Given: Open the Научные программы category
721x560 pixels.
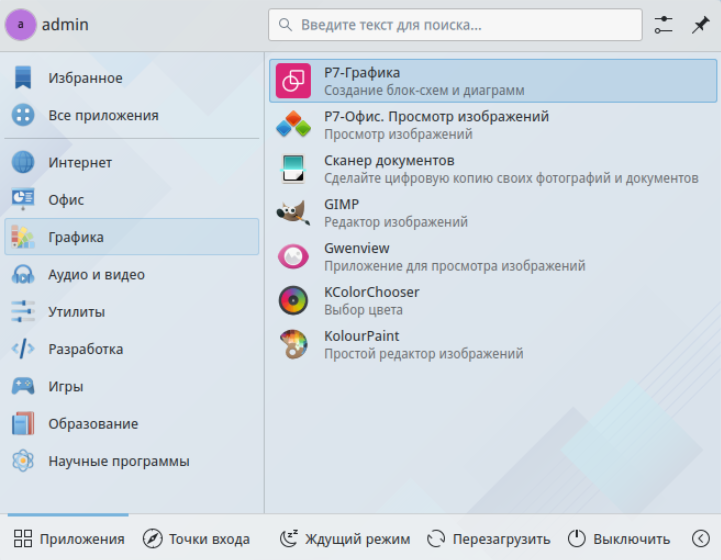Looking at the screenshot, I should point(132,461).
